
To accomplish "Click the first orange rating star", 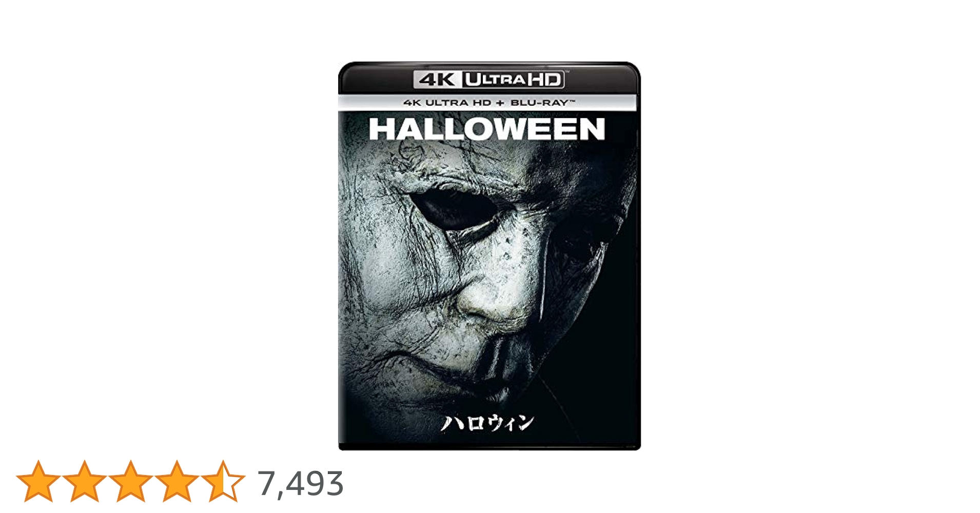I will click(x=38, y=481).
